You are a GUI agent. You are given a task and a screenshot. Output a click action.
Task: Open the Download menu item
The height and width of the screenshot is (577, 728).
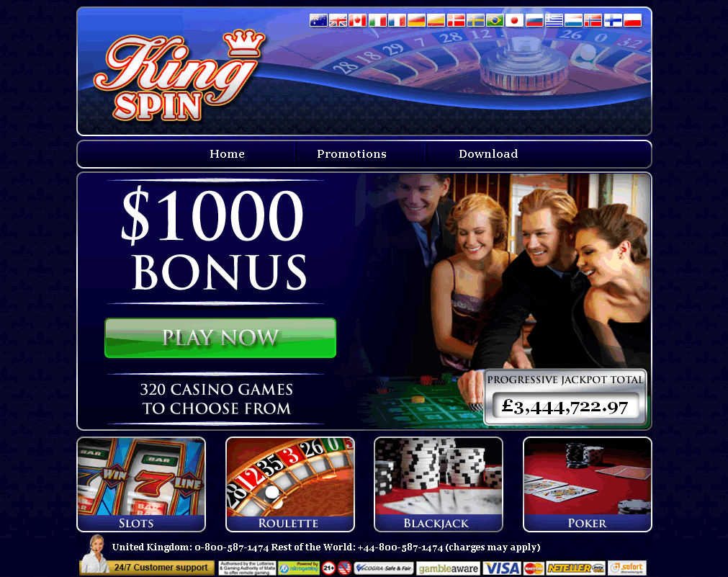point(488,153)
